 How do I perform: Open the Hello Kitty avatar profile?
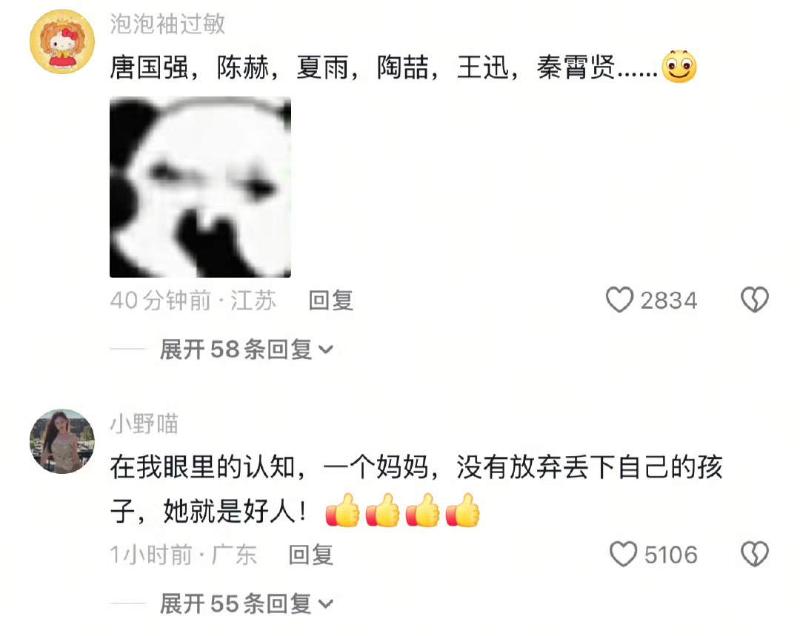pos(62,42)
